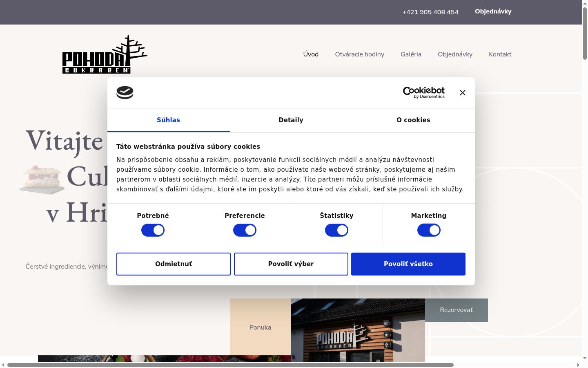Click the scroll right arrow
The image size is (588, 368).
click(578, 365)
